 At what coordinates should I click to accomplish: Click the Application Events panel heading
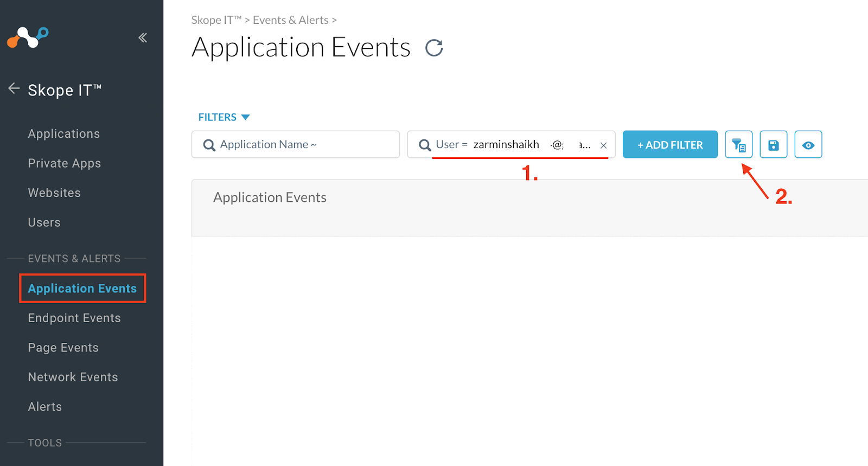click(x=270, y=197)
